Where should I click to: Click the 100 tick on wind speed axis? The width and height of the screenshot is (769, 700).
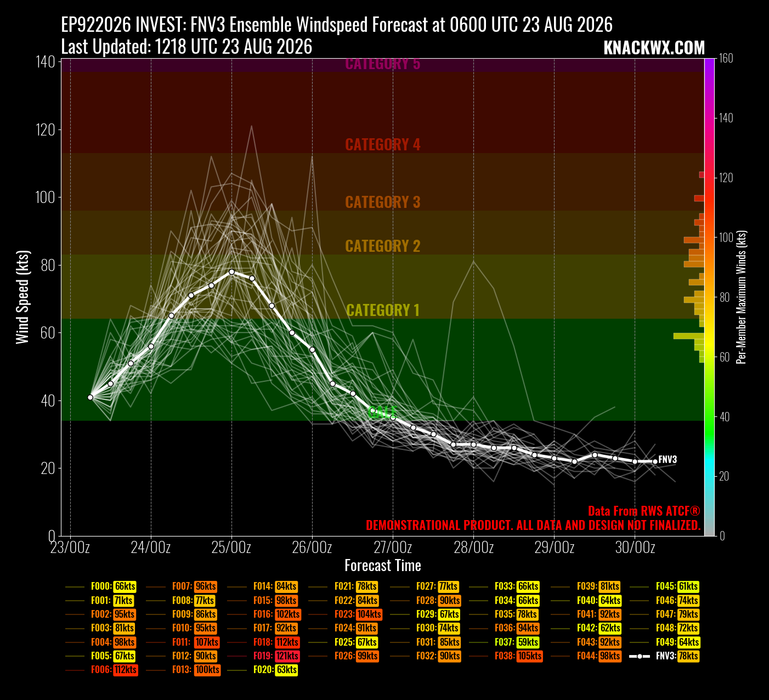[45, 197]
